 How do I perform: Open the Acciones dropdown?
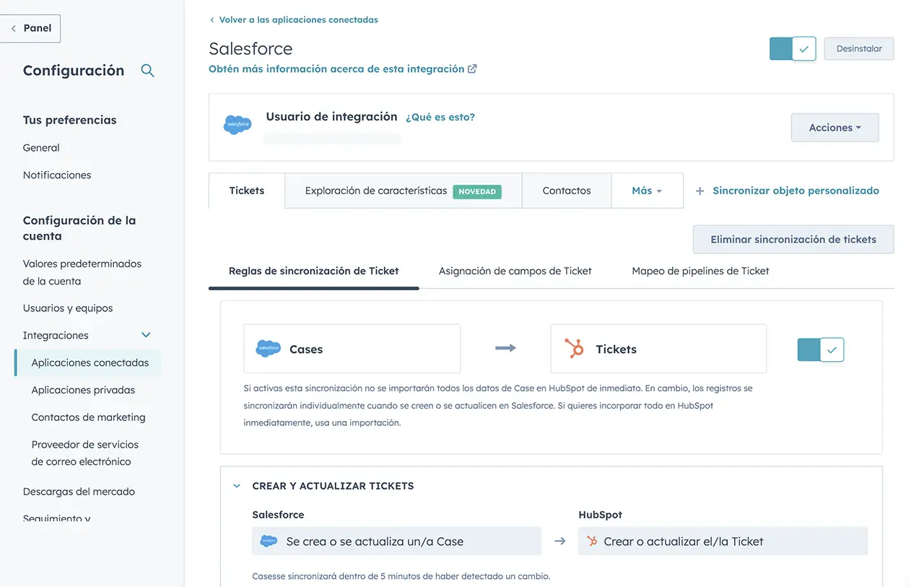pos(835,127)
